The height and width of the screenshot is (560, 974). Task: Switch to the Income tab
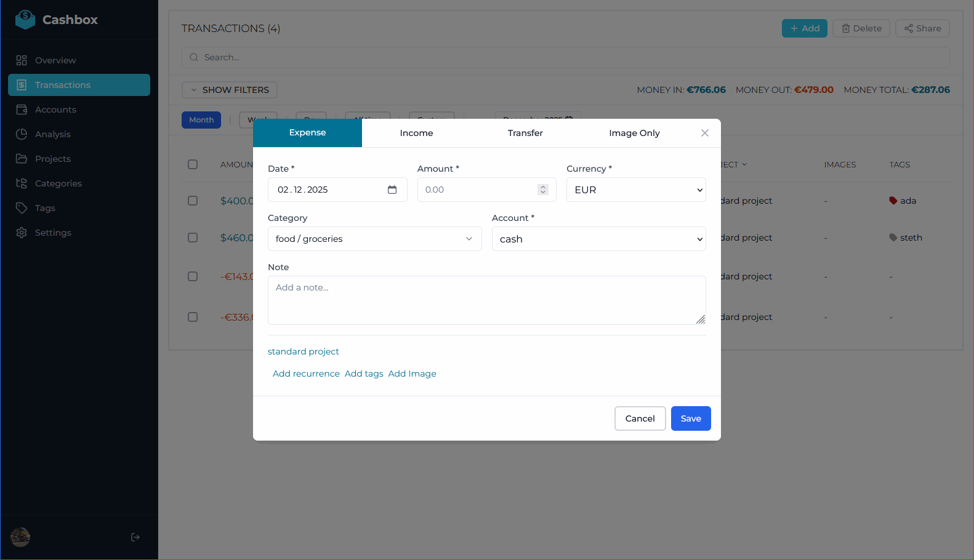[x=416, y=133]
